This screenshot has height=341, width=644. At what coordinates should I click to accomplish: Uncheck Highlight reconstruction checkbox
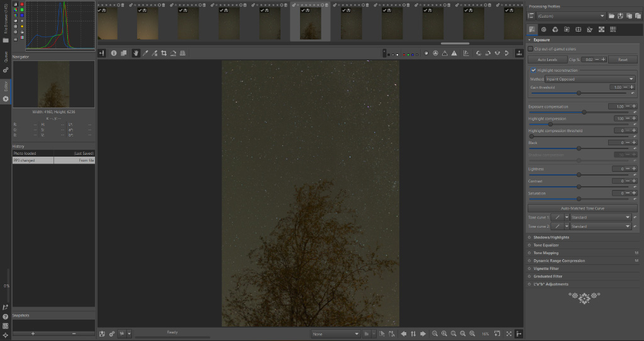point(533,70)
